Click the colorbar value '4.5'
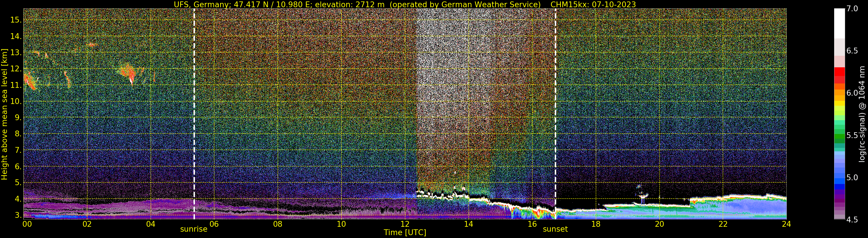Image resolution: width=868 pixels, height=238 pixels. (852, 220)
